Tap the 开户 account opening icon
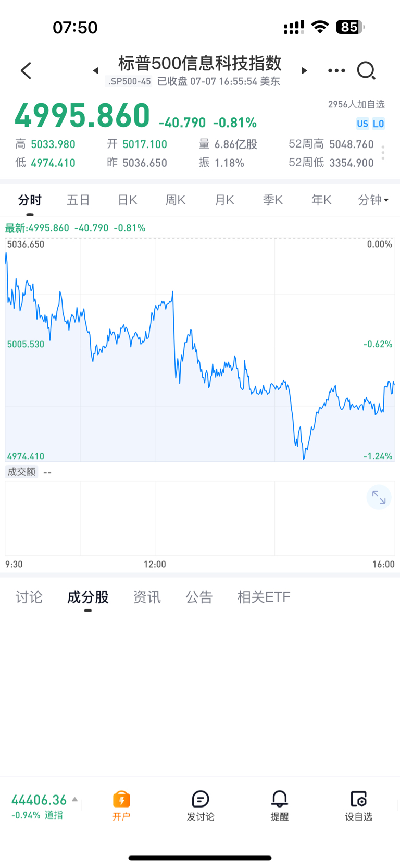400x868 pixels. tap(121, 805)
